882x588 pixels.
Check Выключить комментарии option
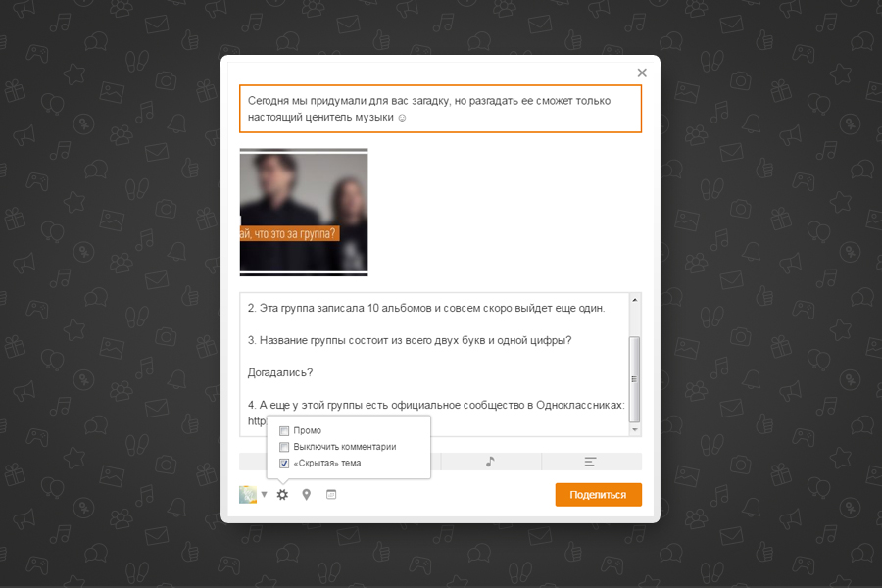(284, 447)
